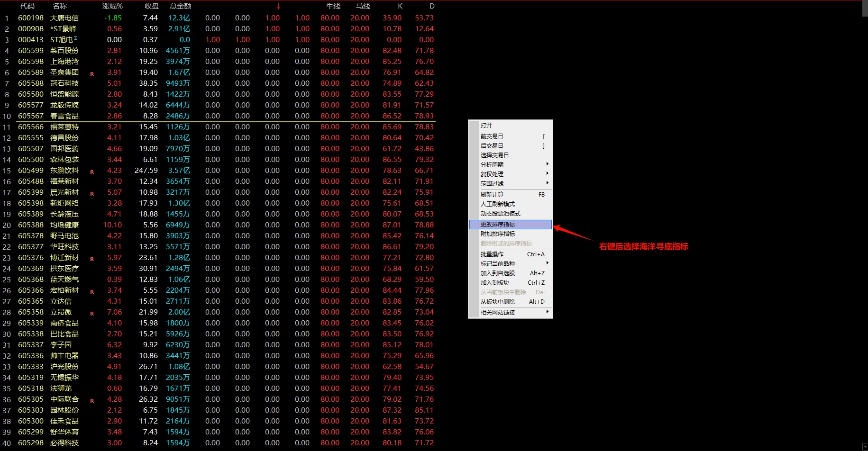
Task: Click R marker beside 晨光新材
Action: coord(92,194)
